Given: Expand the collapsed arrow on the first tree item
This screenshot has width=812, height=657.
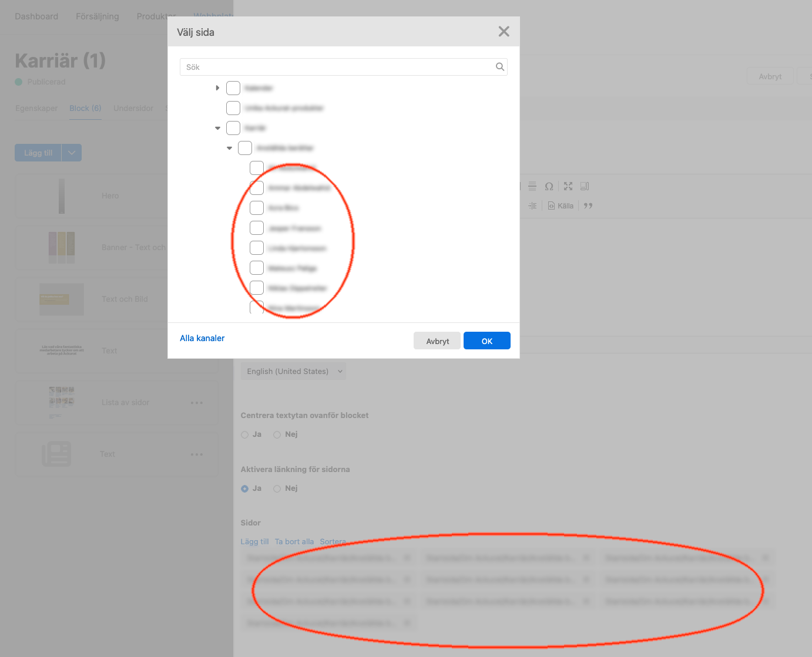Looking at the screenshot, I should pos(217,88).
